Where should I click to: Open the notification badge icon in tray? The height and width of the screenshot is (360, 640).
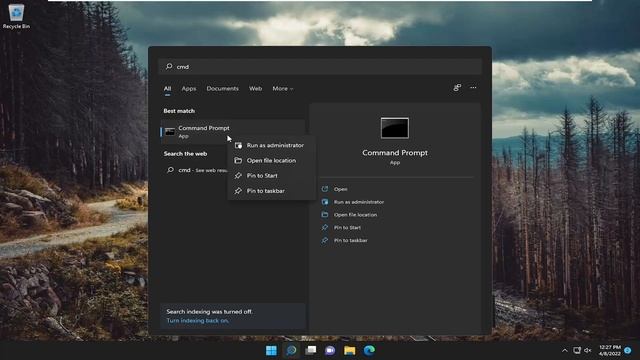(x=628, y=351)
